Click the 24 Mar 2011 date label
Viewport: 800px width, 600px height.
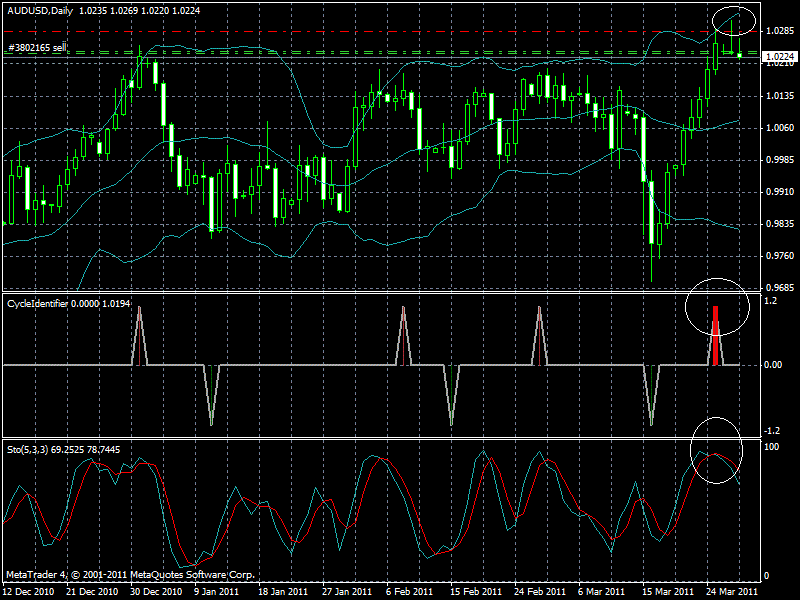[732, 592]
